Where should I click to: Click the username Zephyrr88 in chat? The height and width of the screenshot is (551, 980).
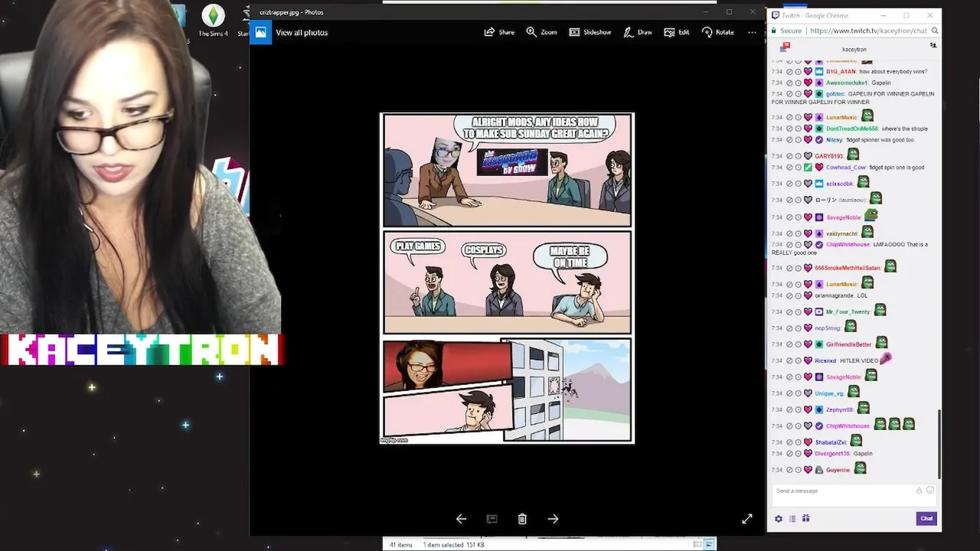coord(839,409)
